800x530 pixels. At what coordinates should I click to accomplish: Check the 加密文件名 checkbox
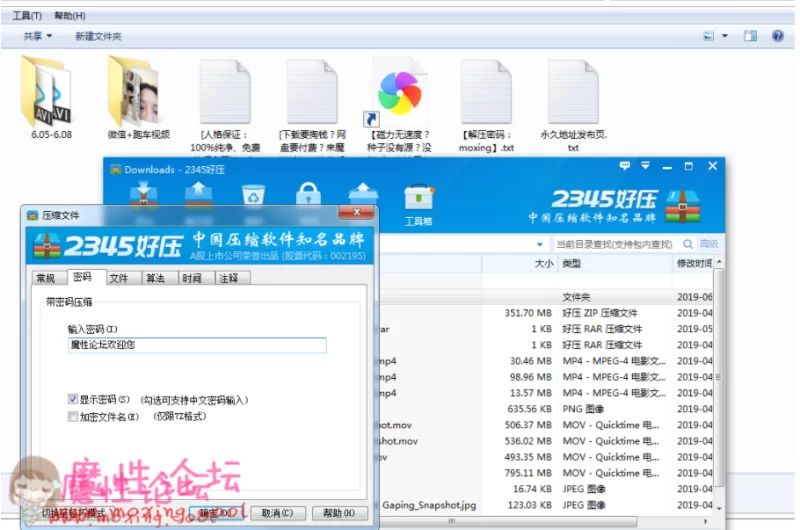(73, 416)
